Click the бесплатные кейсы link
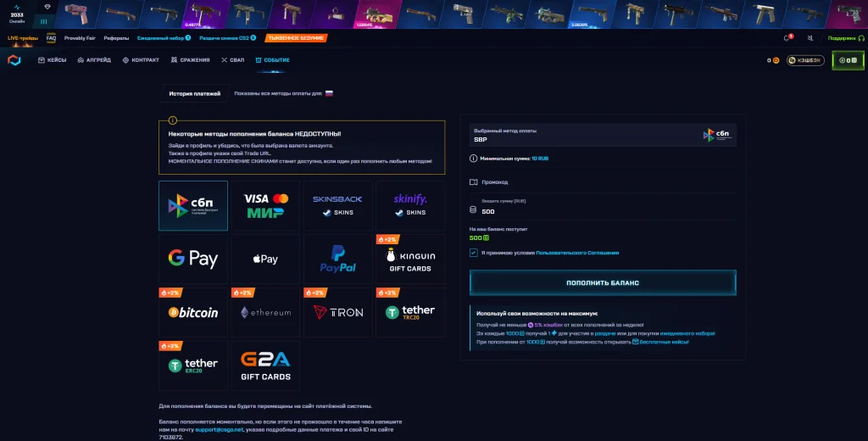 660,342
